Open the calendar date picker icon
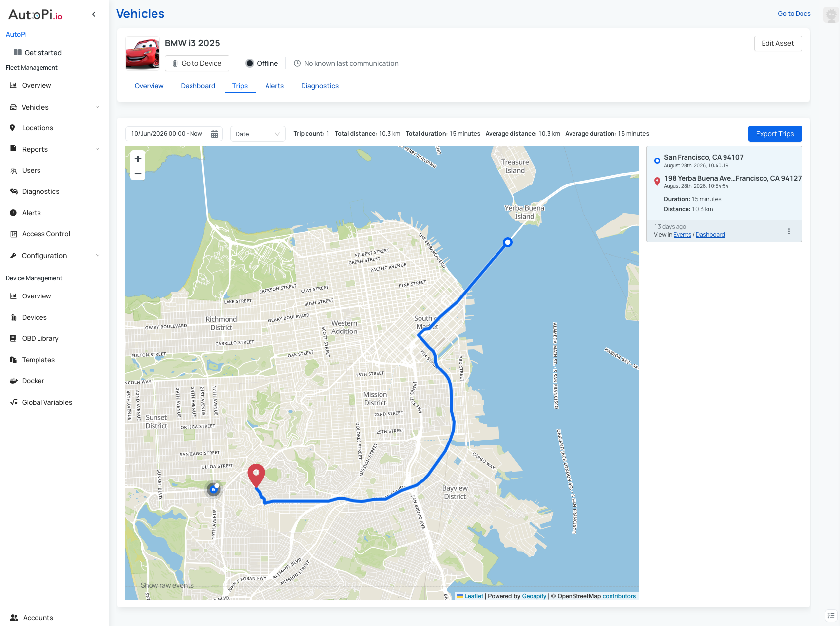Image resolution: width=840 pixels, height=626 pixels. 215,134
